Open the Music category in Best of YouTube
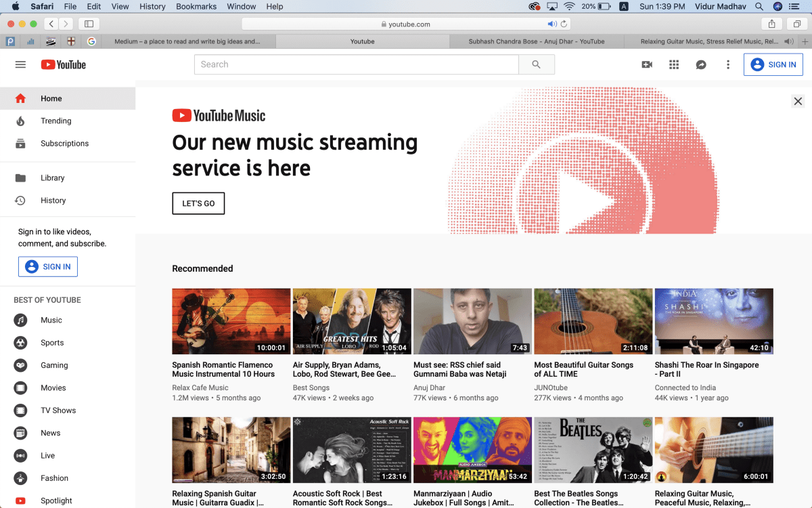Image resolution: width=812 pixels, height=508 pixels. tap(52, 320)
